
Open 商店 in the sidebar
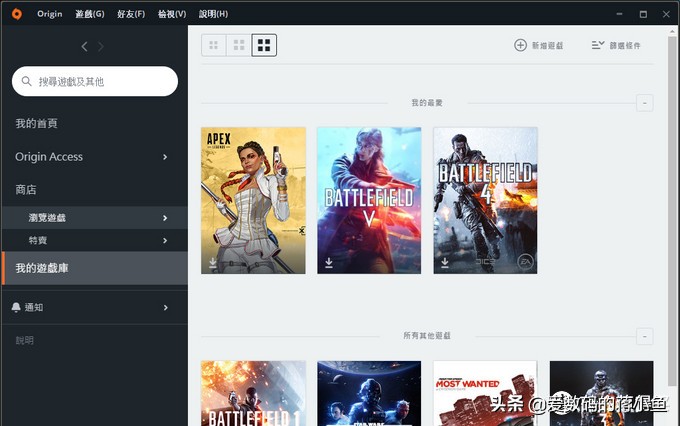click(x=26, y=190)
